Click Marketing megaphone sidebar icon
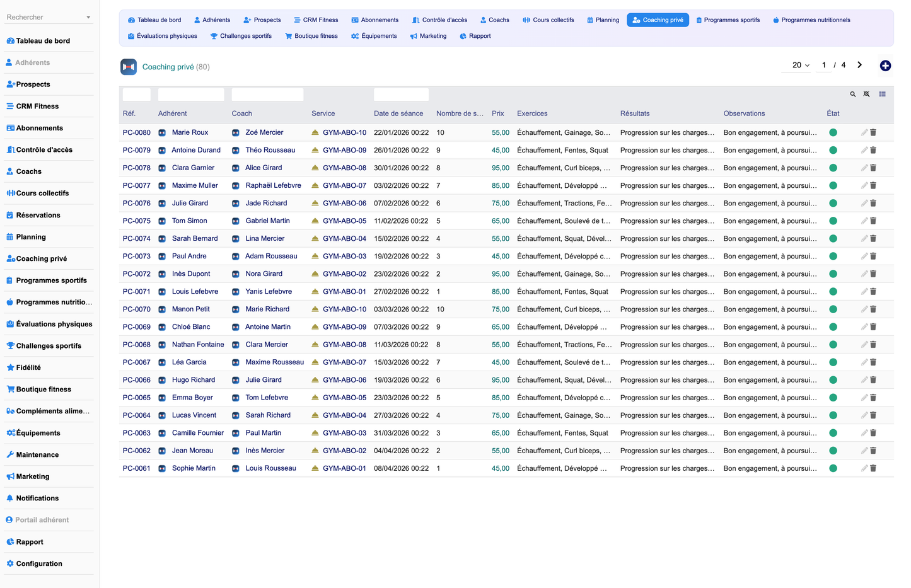 tap(10, 476)
